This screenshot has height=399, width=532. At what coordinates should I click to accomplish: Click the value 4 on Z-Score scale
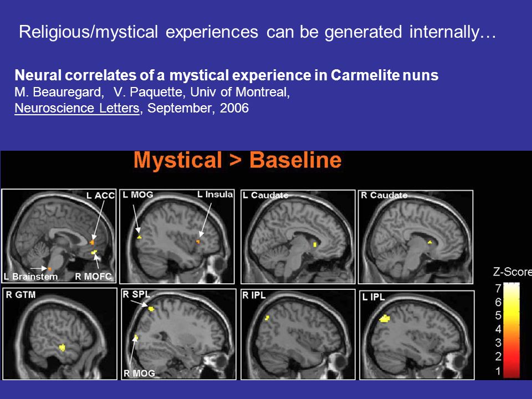point(498,329)
